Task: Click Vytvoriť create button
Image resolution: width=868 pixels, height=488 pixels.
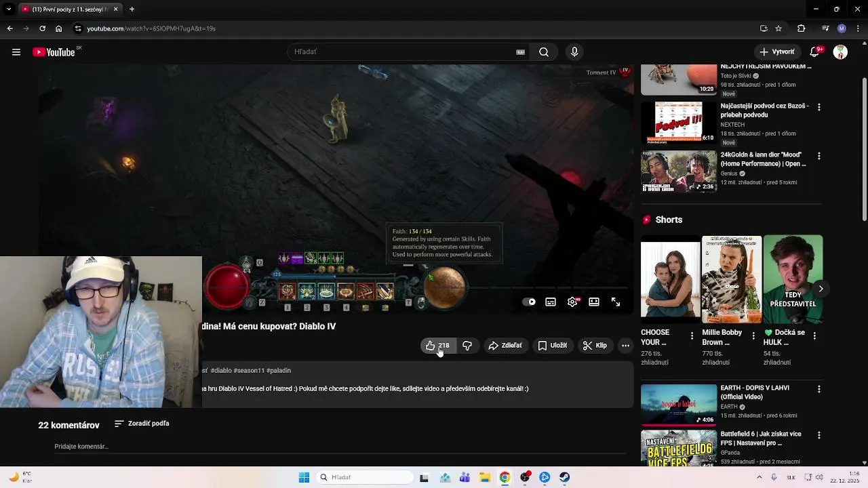Action: [x=777, y=52]
